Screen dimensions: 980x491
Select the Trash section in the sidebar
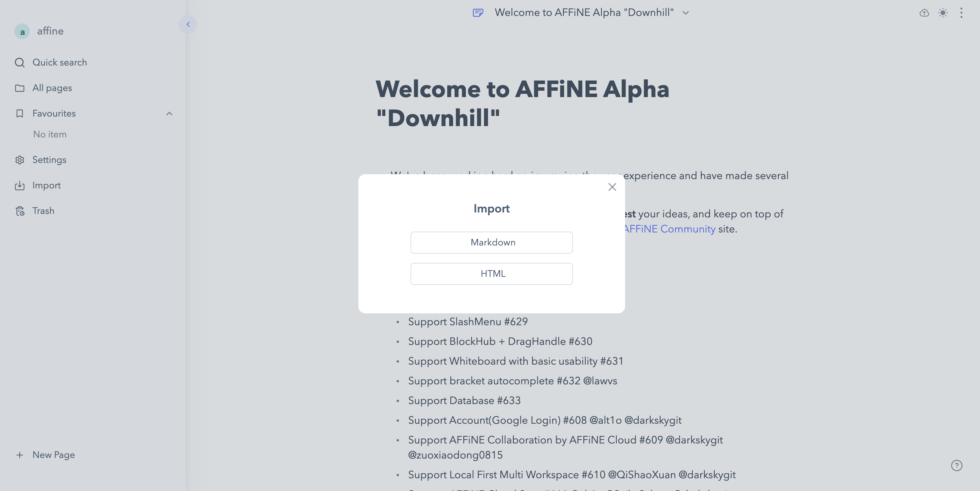click(x=43, y=211)
